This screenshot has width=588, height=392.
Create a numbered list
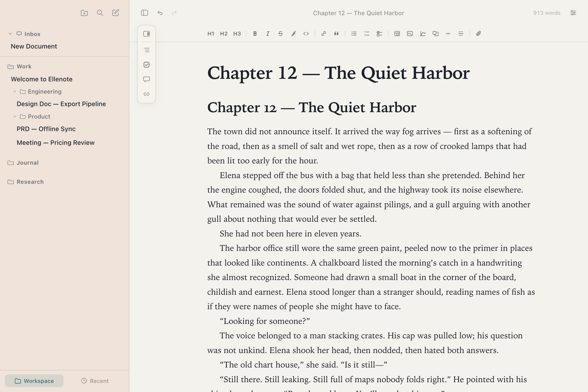(367, 34)
